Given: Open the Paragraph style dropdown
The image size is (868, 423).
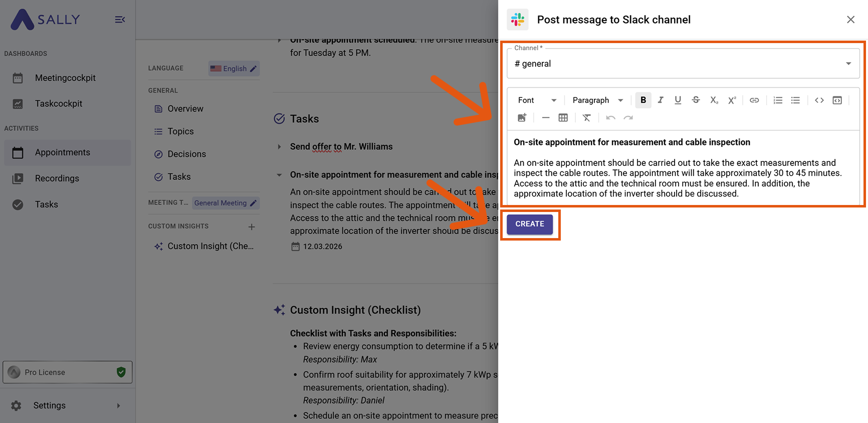Looking at the screenshot, I should tap(597, 100).
